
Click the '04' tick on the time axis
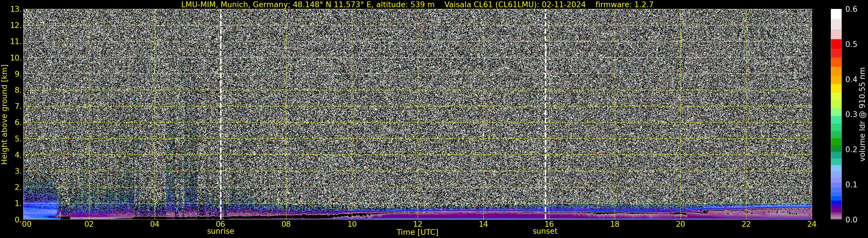click(x=155, y=224)
